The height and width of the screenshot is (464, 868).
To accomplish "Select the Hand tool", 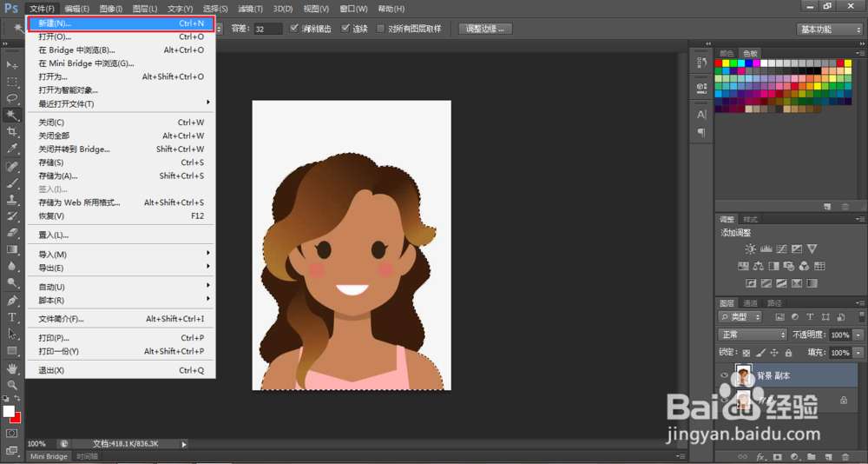I will [11, 368].
